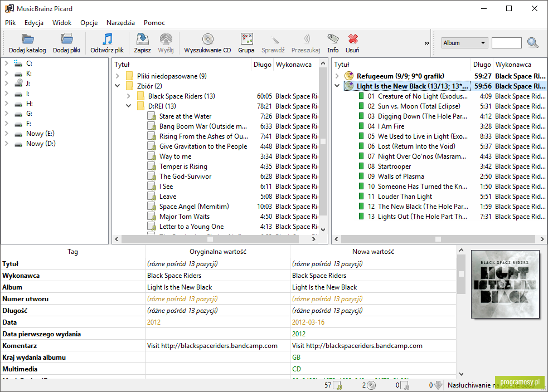Collapse the Zbiór (2) node

point(118,86)
